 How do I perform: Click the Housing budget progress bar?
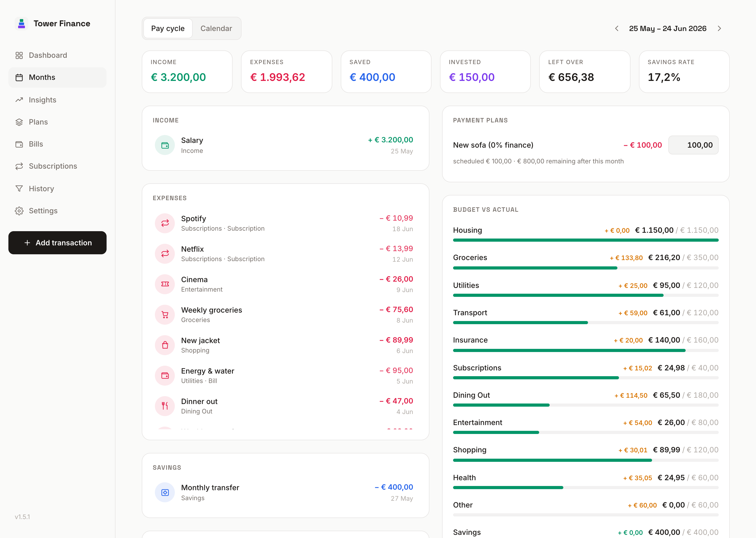coord(586,240)
